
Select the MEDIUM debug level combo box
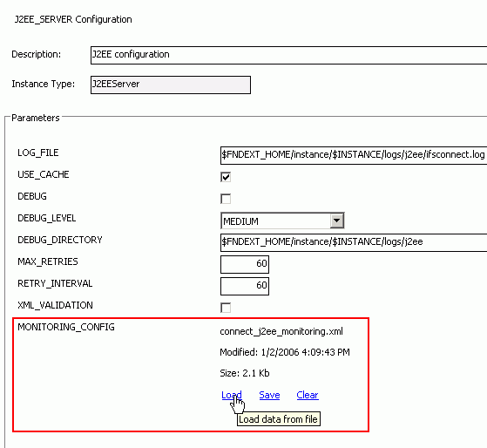point(282,221)
